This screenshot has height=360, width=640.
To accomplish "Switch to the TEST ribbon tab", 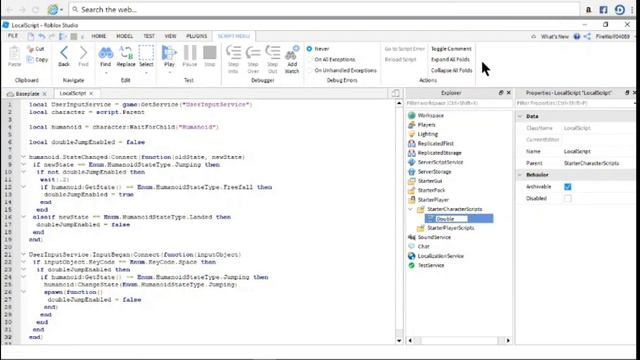I will click(149, 36).
